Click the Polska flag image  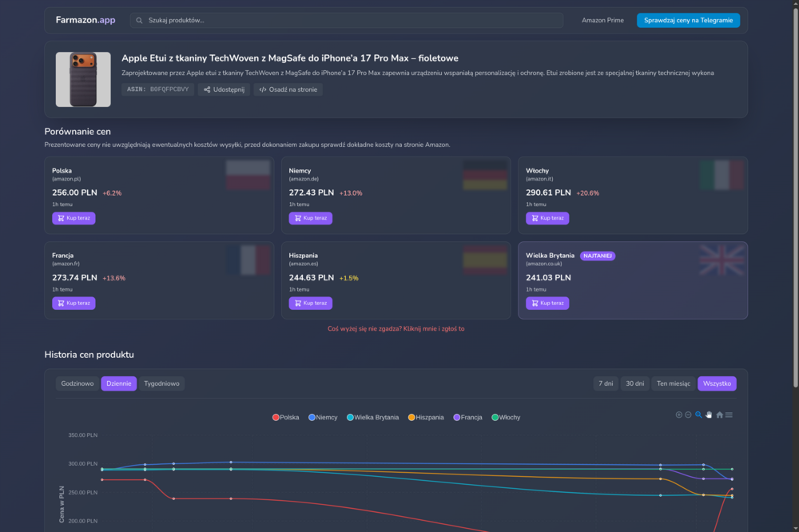click(248, 175)
